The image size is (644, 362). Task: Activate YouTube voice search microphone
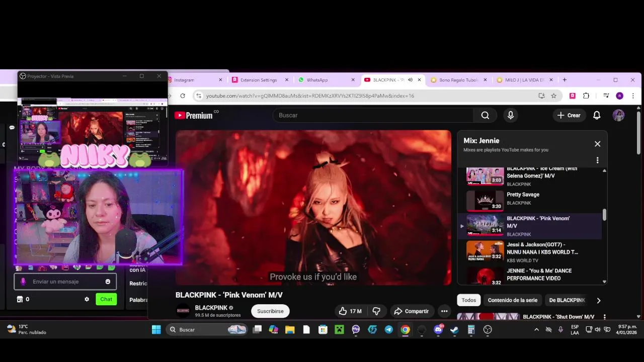coord(511,115)
